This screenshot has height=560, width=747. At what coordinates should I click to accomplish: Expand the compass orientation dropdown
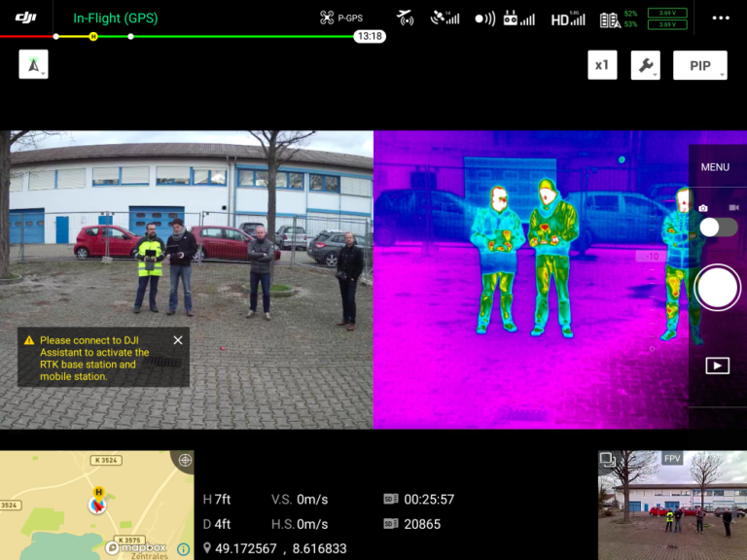pos(34,65)
